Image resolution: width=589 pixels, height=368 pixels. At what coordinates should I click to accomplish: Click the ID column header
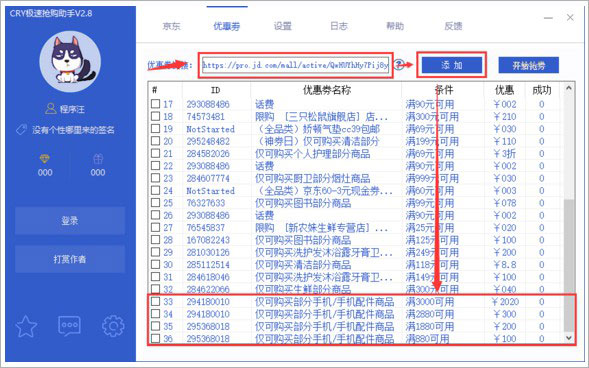click(216, 90)
